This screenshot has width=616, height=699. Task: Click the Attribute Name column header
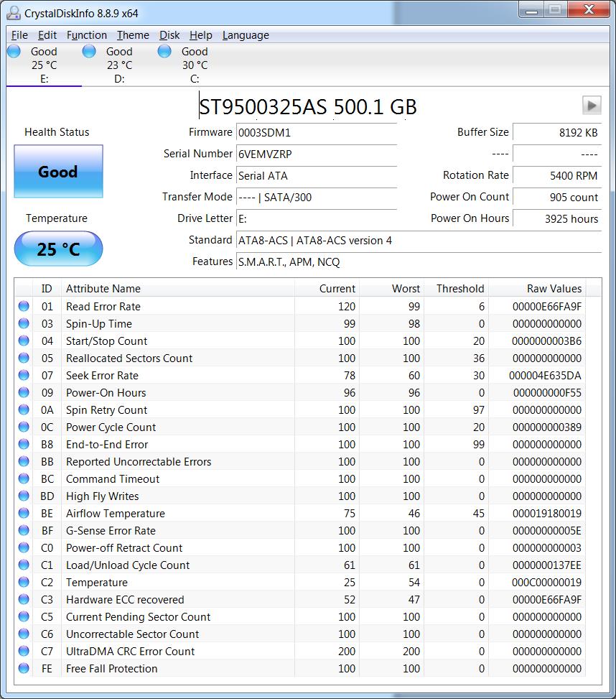[178, 288]
